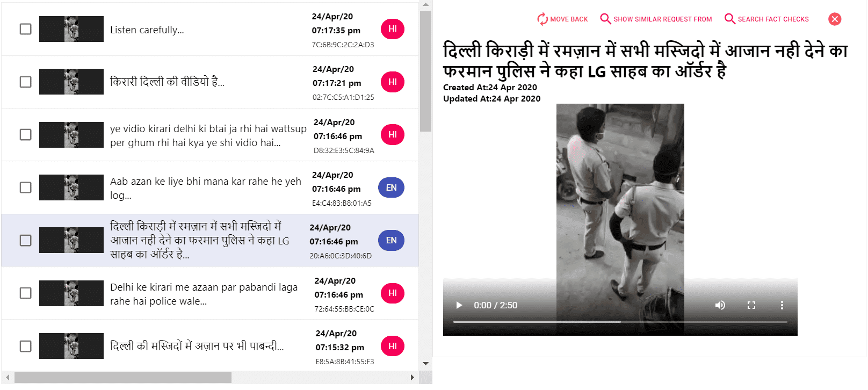Check the highlighted 'दिल्ली किराड़ी में रमज़ान' row box
Viewport: 868px width, 390px height.
point(25,240)
